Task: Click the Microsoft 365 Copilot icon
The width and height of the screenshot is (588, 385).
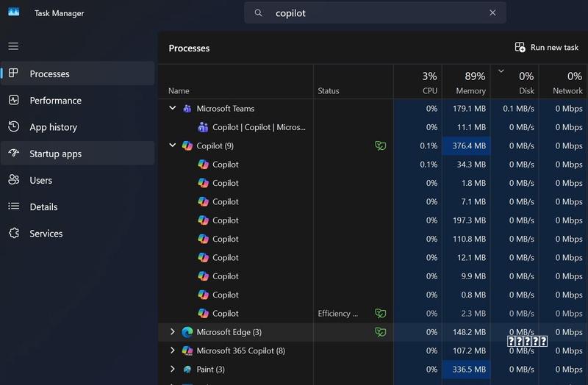Action: [187, 351]
